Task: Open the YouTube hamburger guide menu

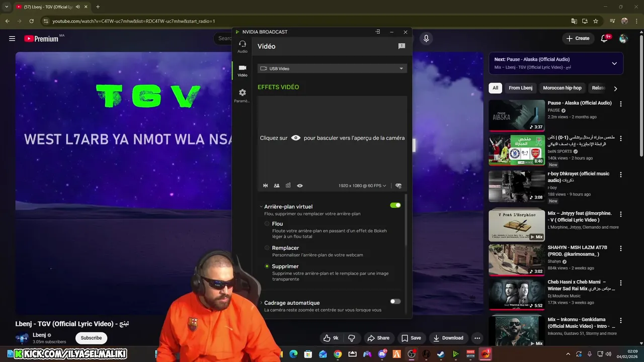Action: click(12, 38)
